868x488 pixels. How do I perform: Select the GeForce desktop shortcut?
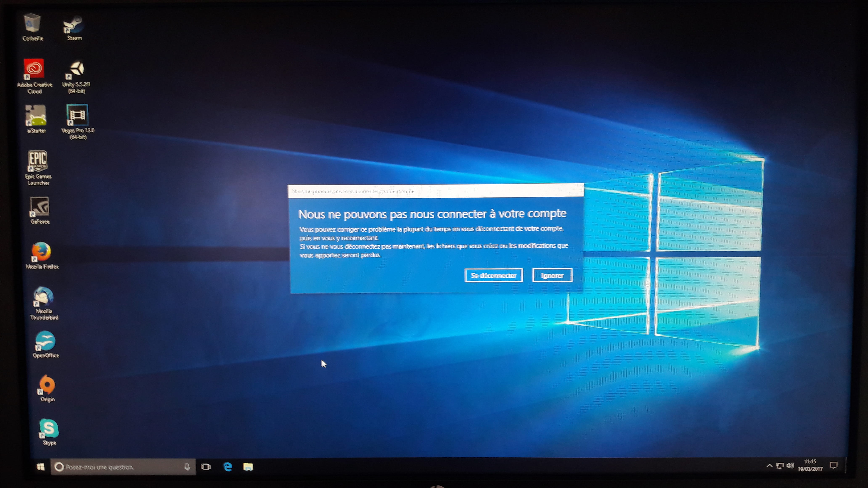tap(40, 211)
